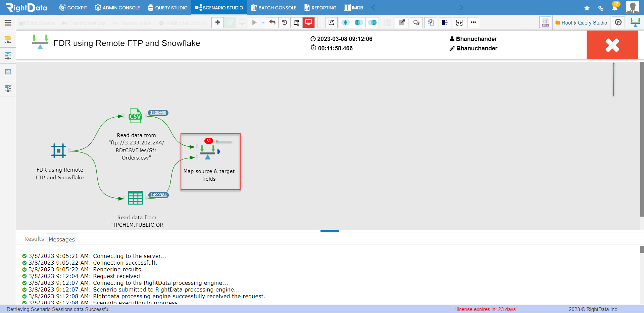Open the ADMIN CONSOLE menu
This screenshot has height=313, width=644.
pyautogui.click(x=117, y=7)
